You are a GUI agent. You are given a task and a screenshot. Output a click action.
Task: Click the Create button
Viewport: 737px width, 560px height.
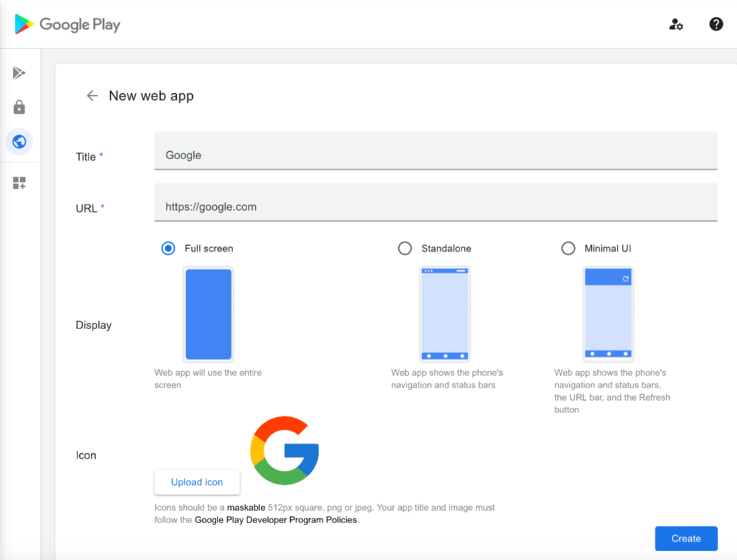point(686,539)
